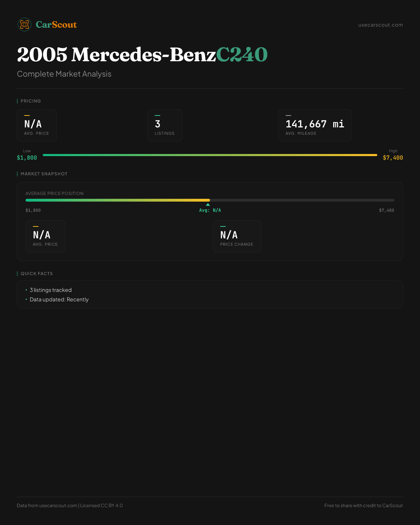
Task: Click the CarScout eye logo icon
Action: [24, 24]
